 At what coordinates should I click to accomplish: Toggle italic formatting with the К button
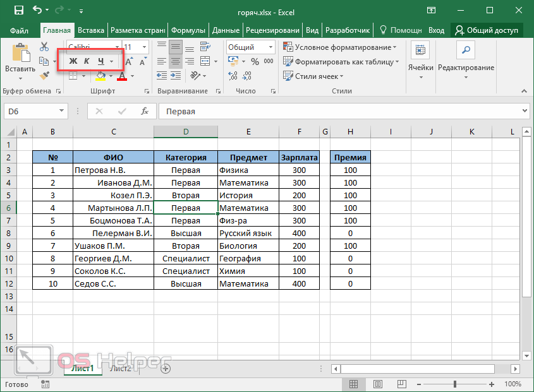coord(87,61)
